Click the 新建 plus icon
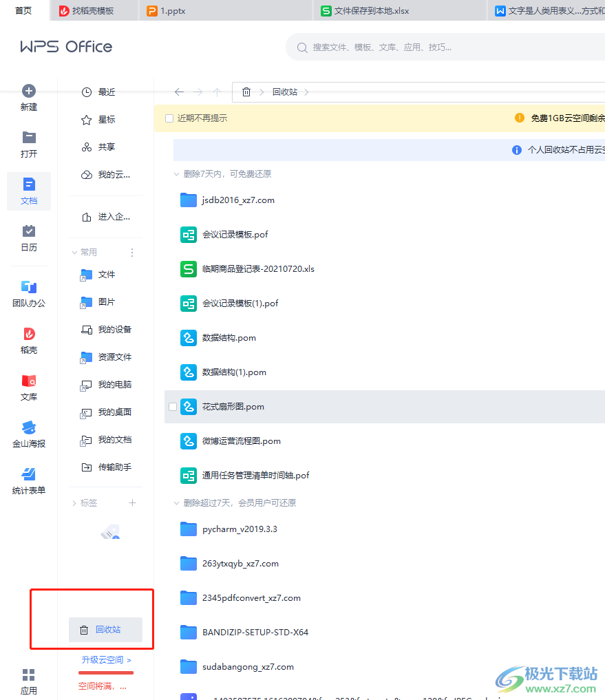This screenshot has height=700, width=605. [29, 91]
